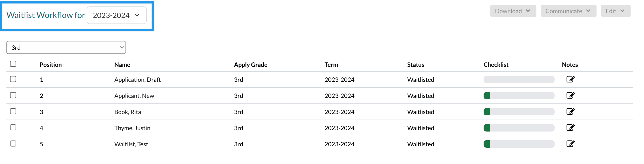This screenshot has height=164, width=644.
Task: Select the Waitlist, Test row checkbox
Action: (x=13, y=143)
